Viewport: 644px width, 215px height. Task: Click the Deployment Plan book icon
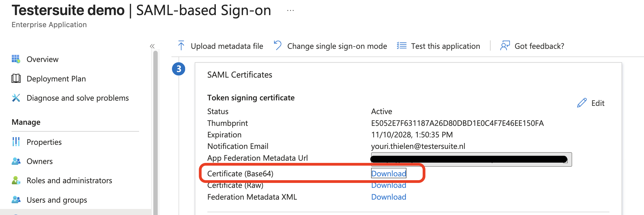click(x=16, y=78)
